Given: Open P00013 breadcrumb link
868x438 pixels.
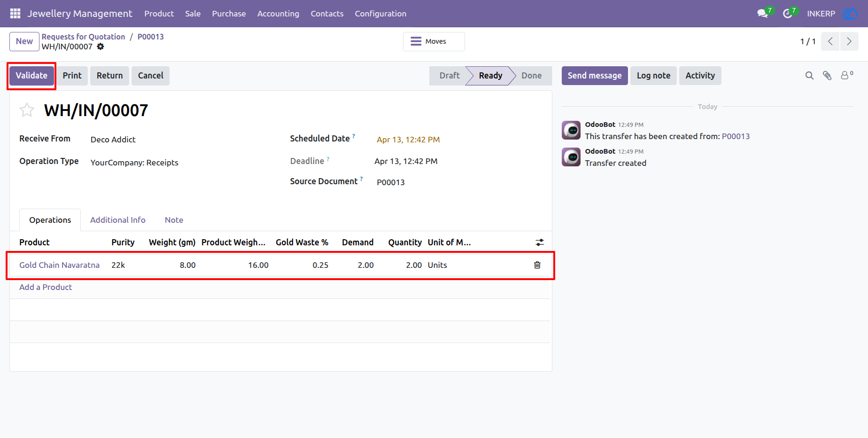Looking at the screenshot, I should point(151,37).
